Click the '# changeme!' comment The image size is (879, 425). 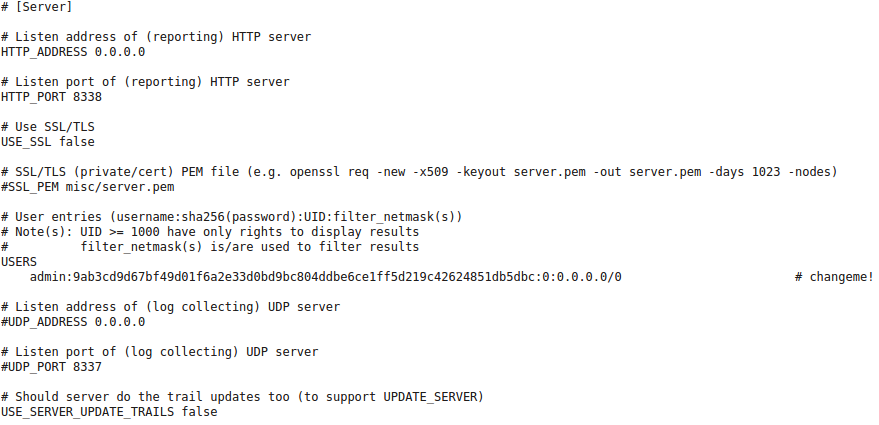[834, 277]
